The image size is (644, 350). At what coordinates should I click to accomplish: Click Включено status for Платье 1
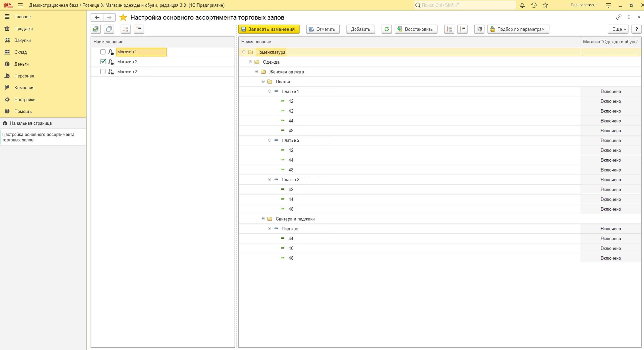pos(611,91)
